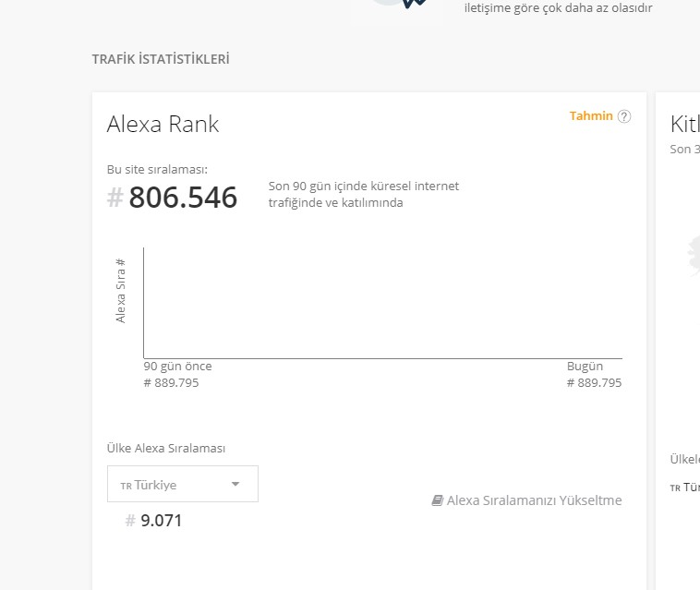Click the Ülke Alexa Sıralaması label
Screen dimensions: 700x590
pos(166,449)
